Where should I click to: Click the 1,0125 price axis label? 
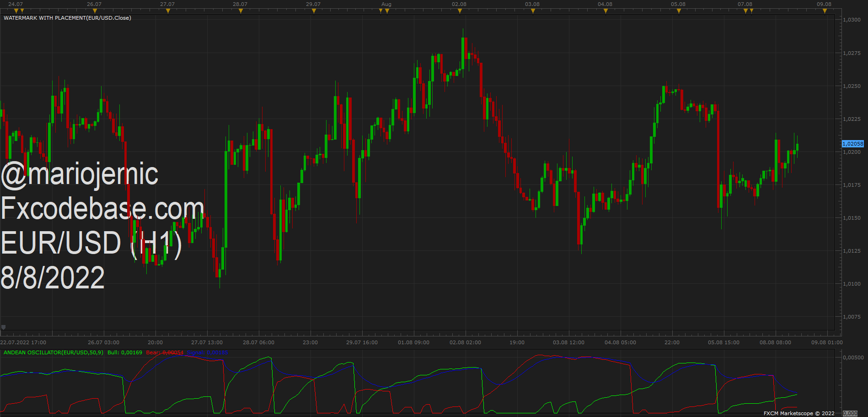click(x=852, y=251)
